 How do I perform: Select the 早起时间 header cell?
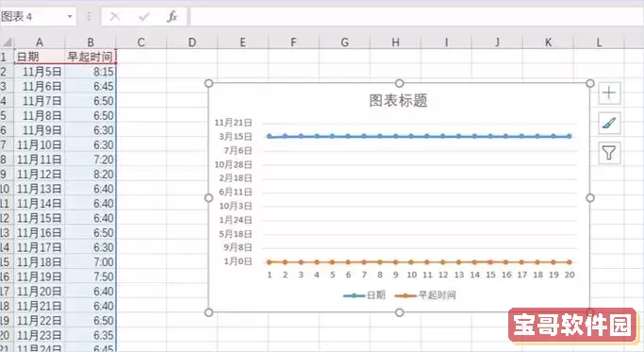pos(91,57)
